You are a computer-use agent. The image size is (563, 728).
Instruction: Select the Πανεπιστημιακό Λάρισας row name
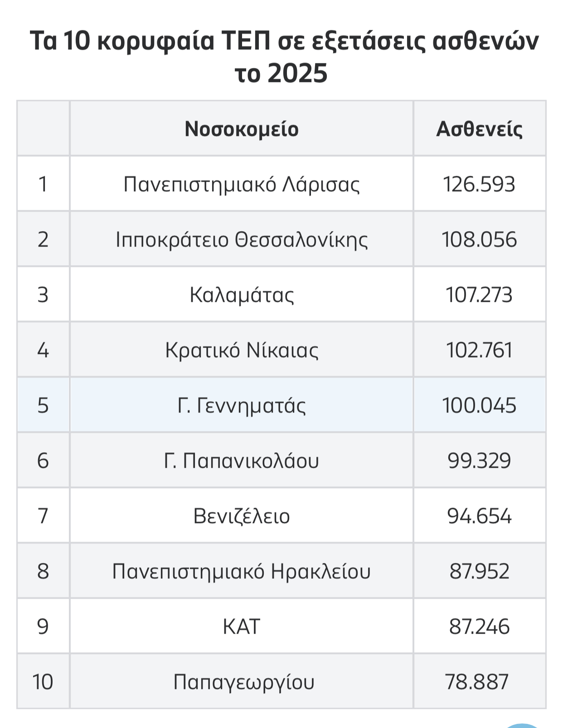click(242, 184)
